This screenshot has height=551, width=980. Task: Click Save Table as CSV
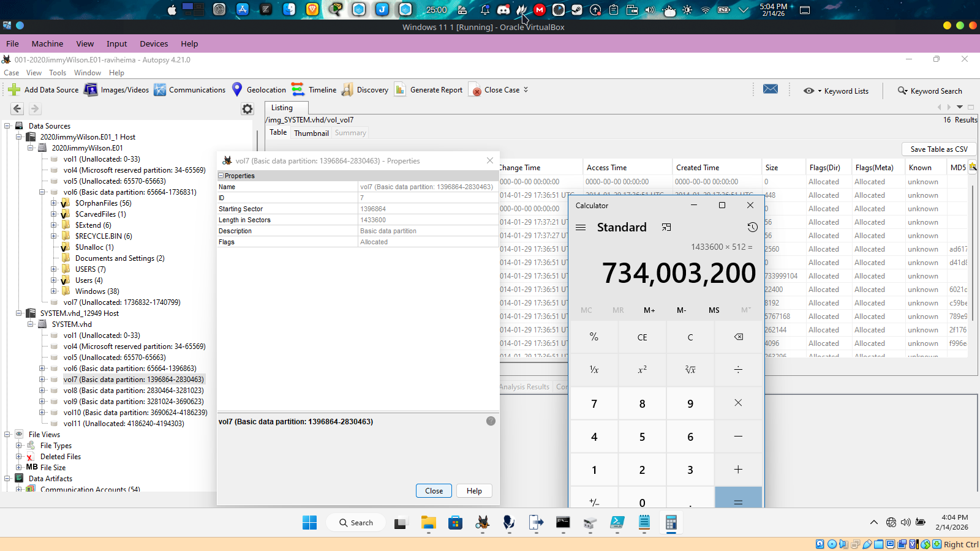point(938,149)
